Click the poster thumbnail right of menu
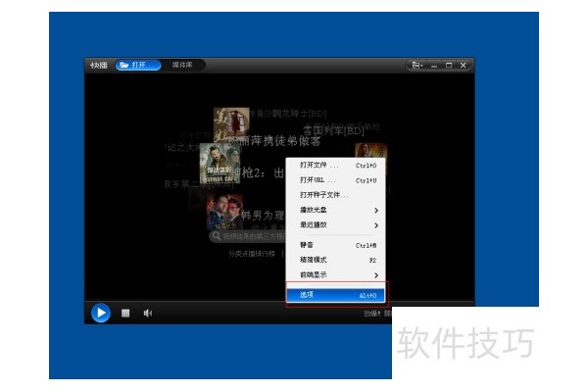 pos(370,150)
